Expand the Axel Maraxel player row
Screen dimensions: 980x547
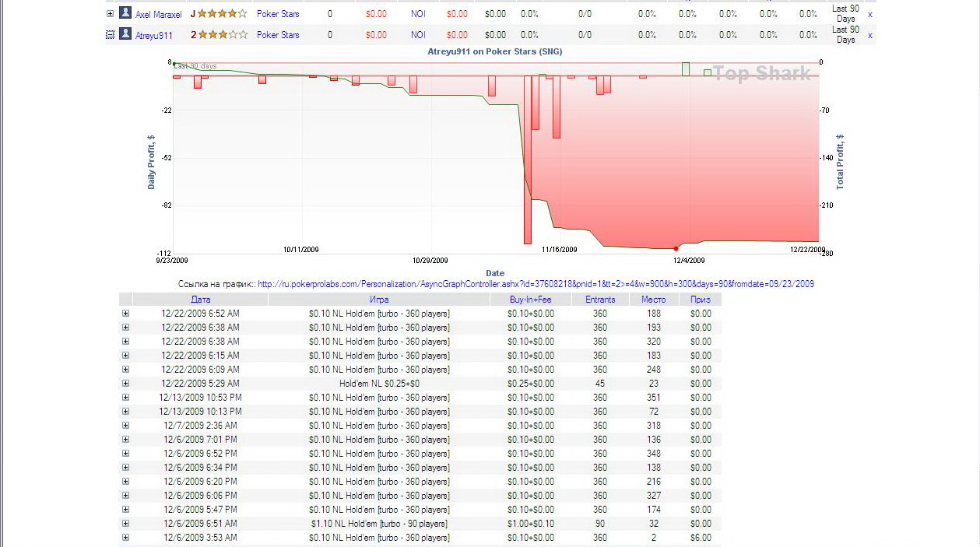tap(110, 14)
